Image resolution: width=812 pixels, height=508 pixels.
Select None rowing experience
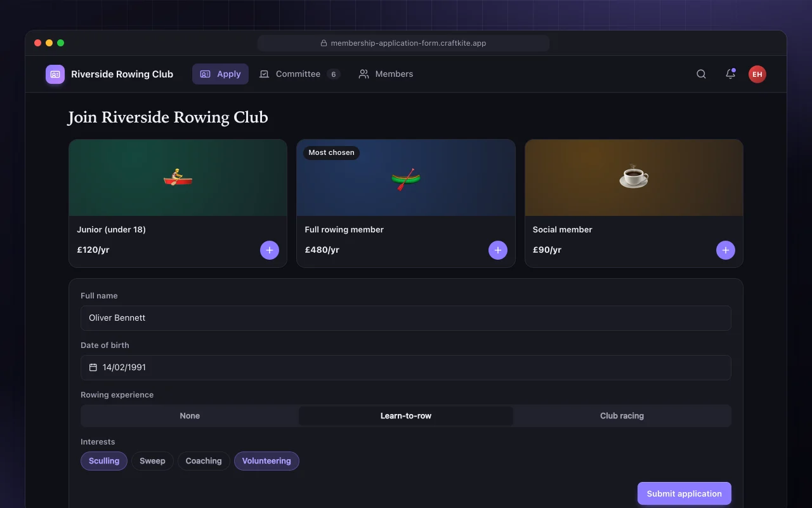[190, 416]
